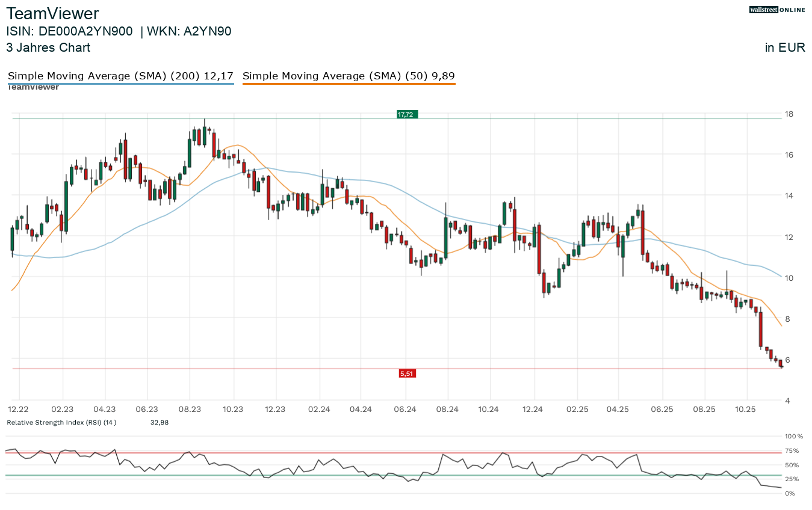The height and width of the screenshot is (510, 812).
Task: Click the wallstreet ONLINE logo
Action: (777, 10)
